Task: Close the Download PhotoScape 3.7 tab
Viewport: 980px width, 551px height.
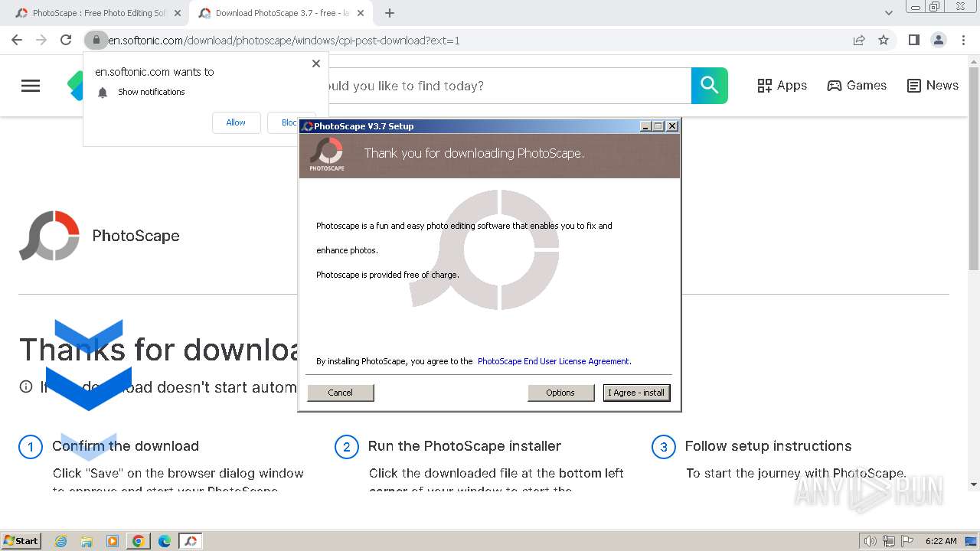Action: click(x=361, y=13)
